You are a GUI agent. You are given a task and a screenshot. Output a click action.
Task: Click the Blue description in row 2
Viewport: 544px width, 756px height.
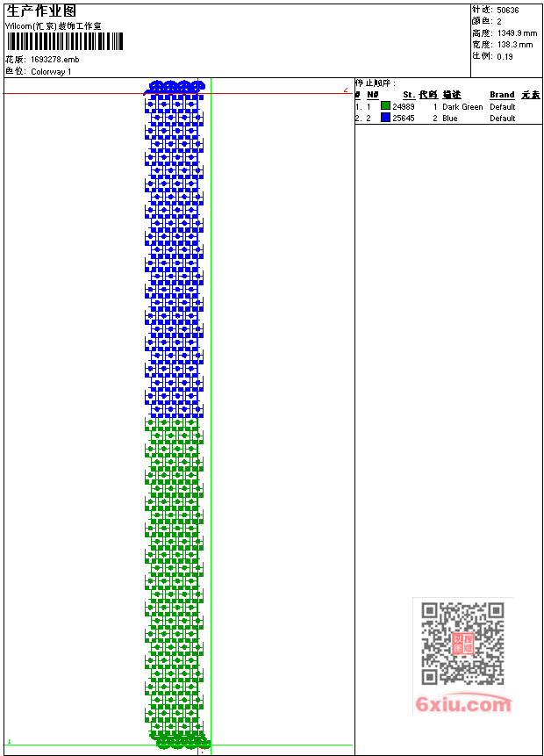[449, 119]
